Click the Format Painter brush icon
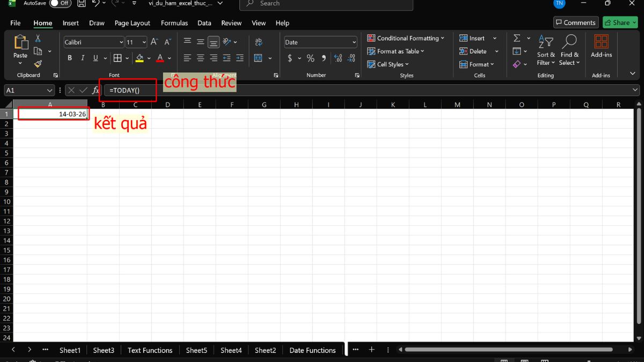 38,64
